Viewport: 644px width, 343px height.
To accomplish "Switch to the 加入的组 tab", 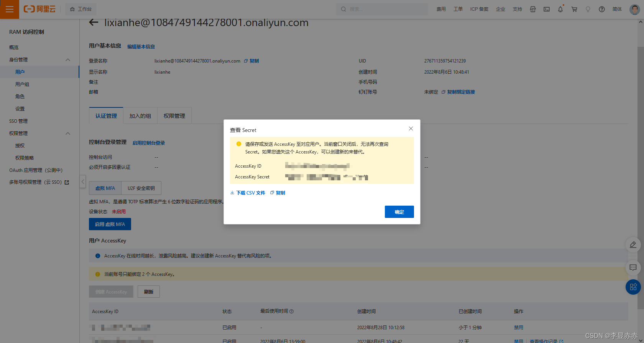I will tap(140, 116).
